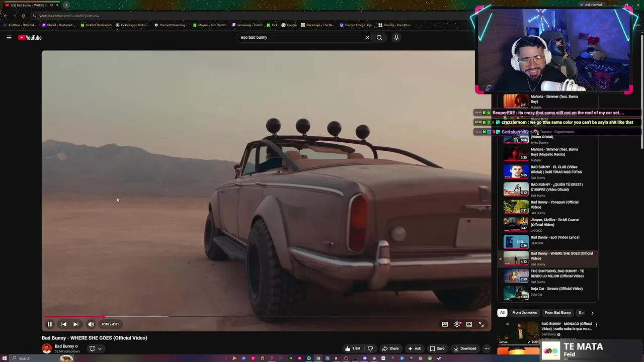Open Spotify from the taskbar
This screenshot has height=362, width=644.
pos(309,358)
